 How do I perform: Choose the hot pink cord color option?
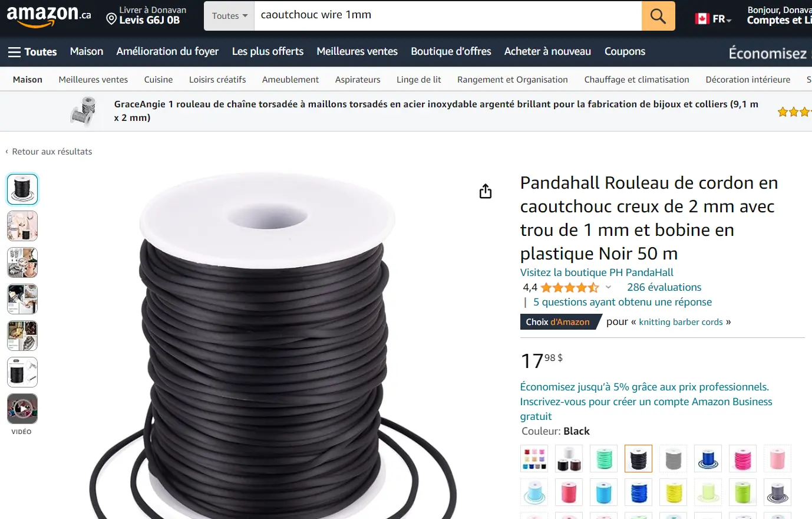coord(743,458)
